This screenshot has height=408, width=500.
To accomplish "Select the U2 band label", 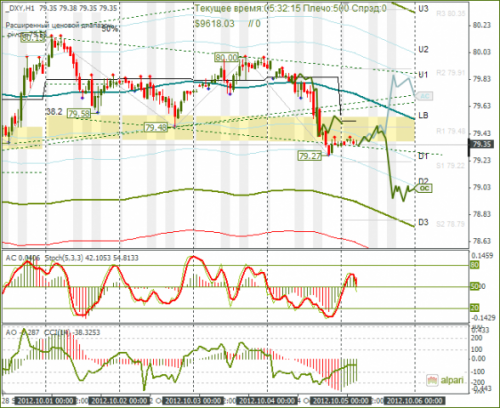I will [423, 50].
